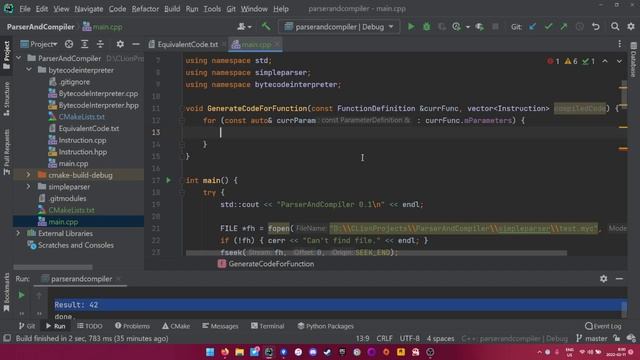The height and width of the screenshot is (360, 640).
Task: Click the user account icon in toolbar
Action: pyautogui.click(x=244, y=27)
